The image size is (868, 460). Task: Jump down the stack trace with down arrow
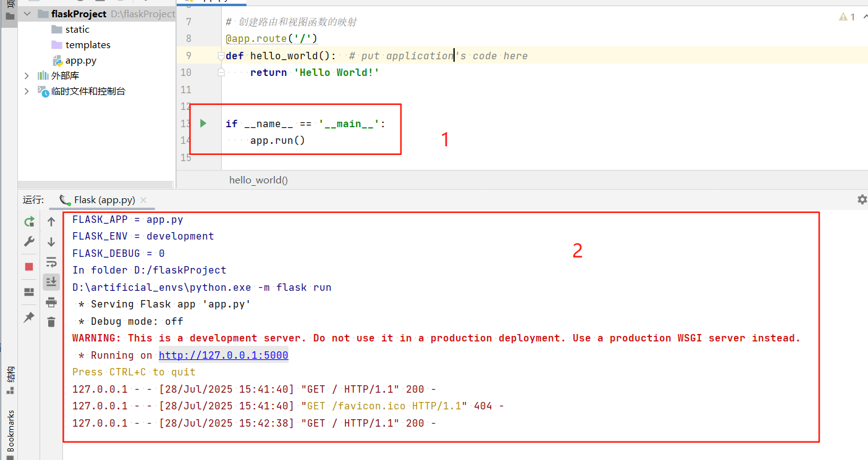pyautogui.click(x=51, y=242)
